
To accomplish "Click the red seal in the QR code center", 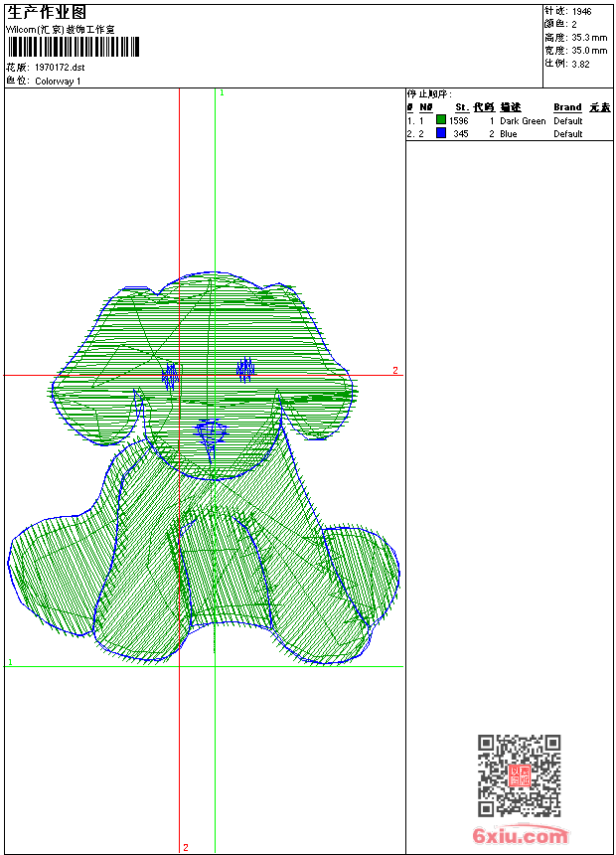I will (x=520, y=775).
